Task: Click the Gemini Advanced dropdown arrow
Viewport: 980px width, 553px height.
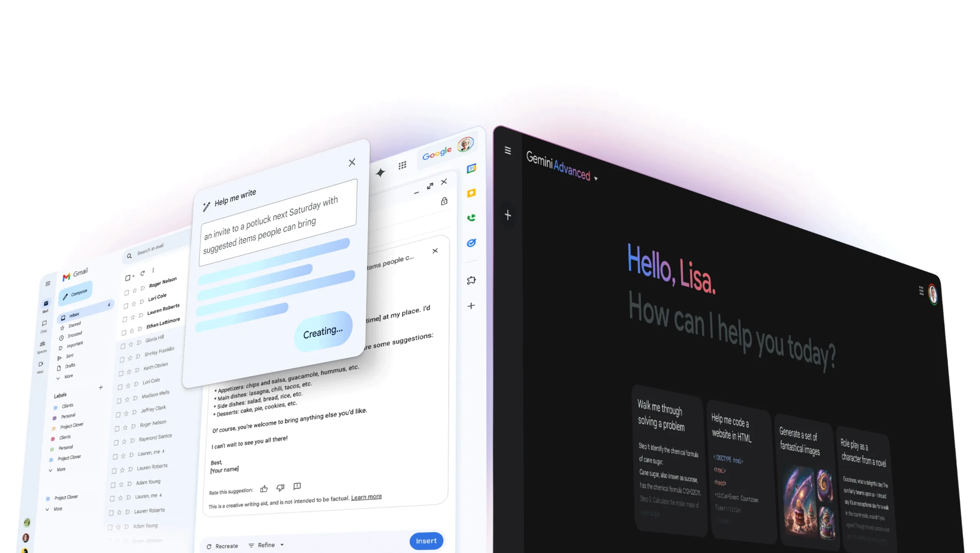Action: point(596,177)
